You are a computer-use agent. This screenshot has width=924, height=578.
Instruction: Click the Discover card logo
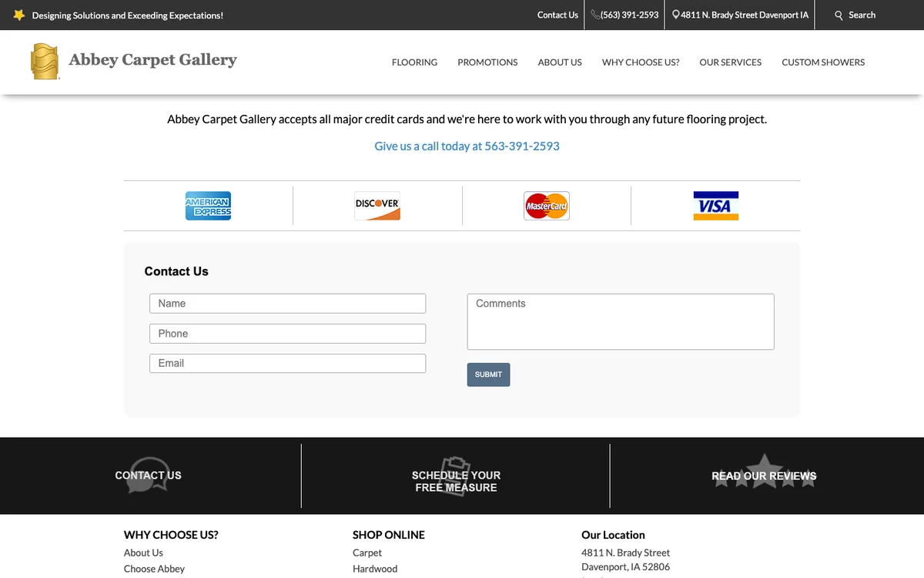(x=377, y=206)
